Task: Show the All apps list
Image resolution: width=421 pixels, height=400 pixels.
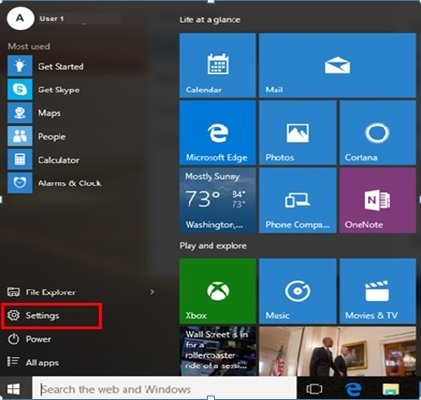Action: 33,362
